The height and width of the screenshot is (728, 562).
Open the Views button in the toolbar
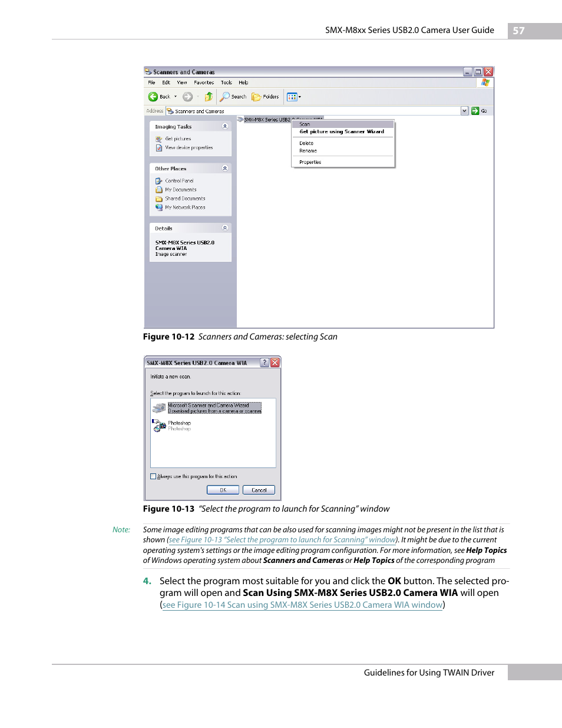[x=292, y=97]
